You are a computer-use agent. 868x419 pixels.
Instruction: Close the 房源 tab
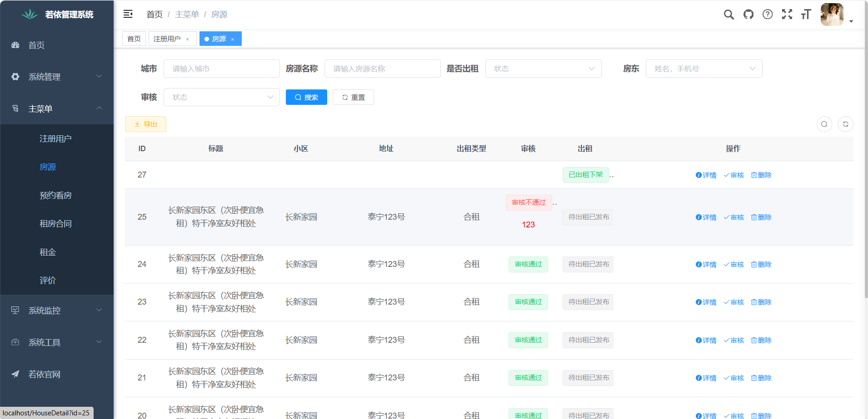pyautogui.click(x=232, y=39)
